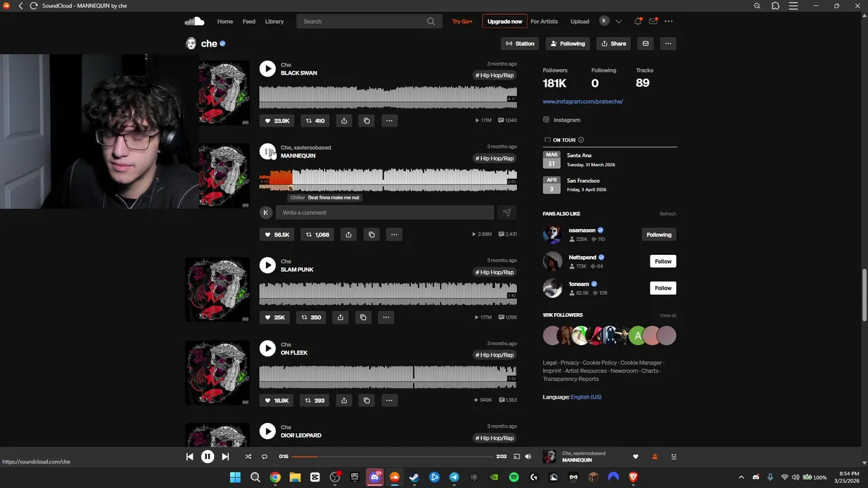Like SLAM PUNK showing 25K likes
The width and height of the screenshot is (868, 488).
click(x=275, y=317)
